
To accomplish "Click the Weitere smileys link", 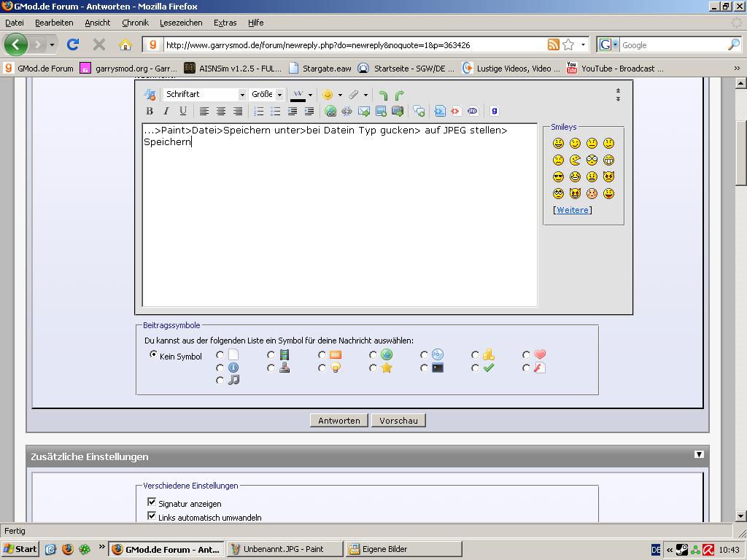I will 573,210.
